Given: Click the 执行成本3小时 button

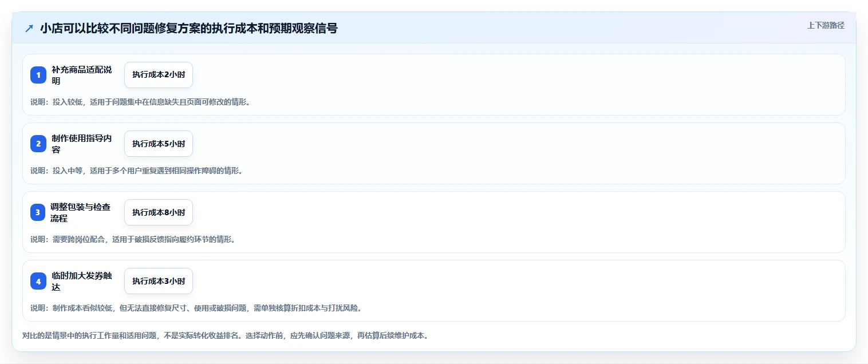Looking at the screenshot, I should [159, 281].
